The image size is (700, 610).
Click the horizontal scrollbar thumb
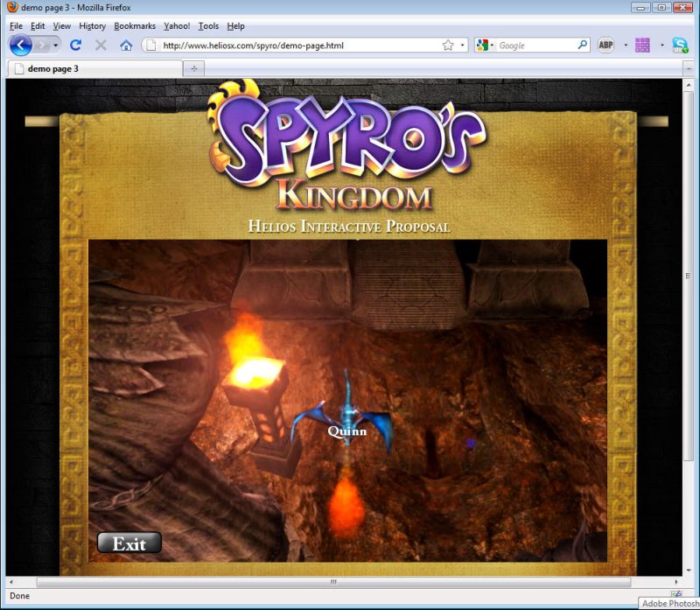click(x=333, y=582)
